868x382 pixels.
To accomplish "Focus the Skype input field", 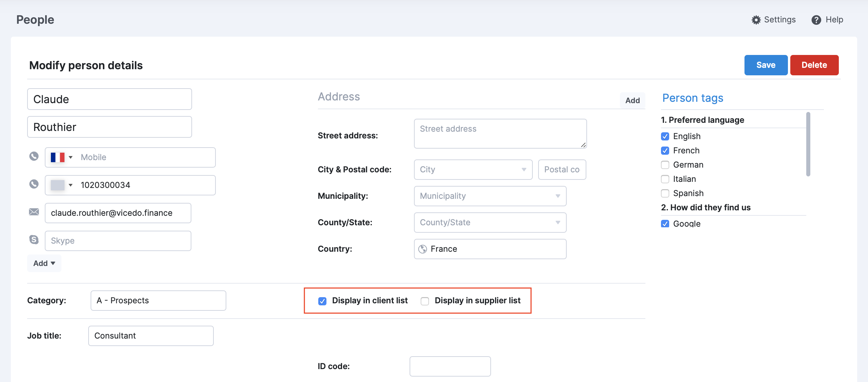I will [118, 241].
